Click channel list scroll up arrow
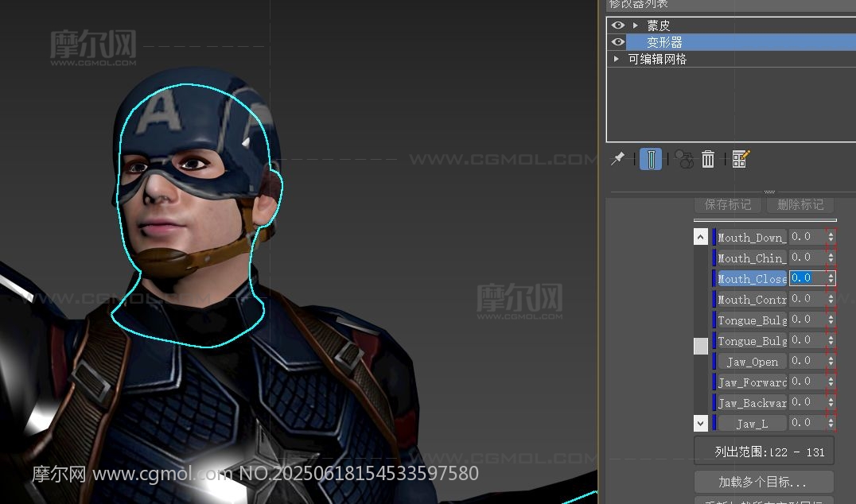Viewport: 856px width, 504px height. tap(701, 237)
